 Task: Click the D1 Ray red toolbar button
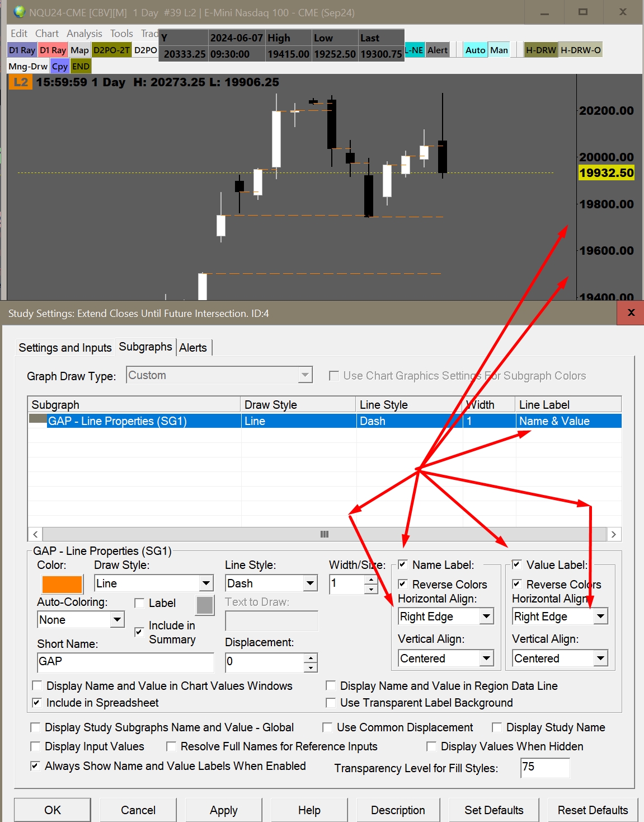(x=53, y=50)
